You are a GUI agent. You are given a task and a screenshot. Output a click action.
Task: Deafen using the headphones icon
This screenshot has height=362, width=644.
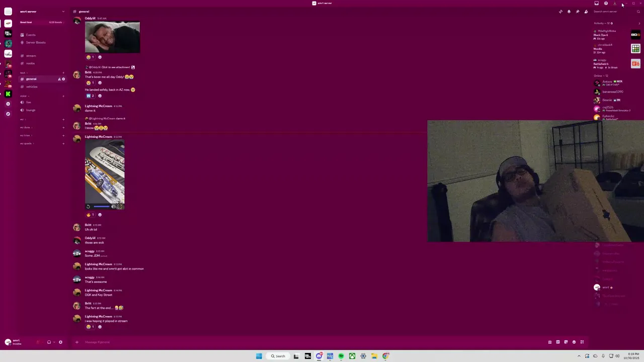point(49,342)
